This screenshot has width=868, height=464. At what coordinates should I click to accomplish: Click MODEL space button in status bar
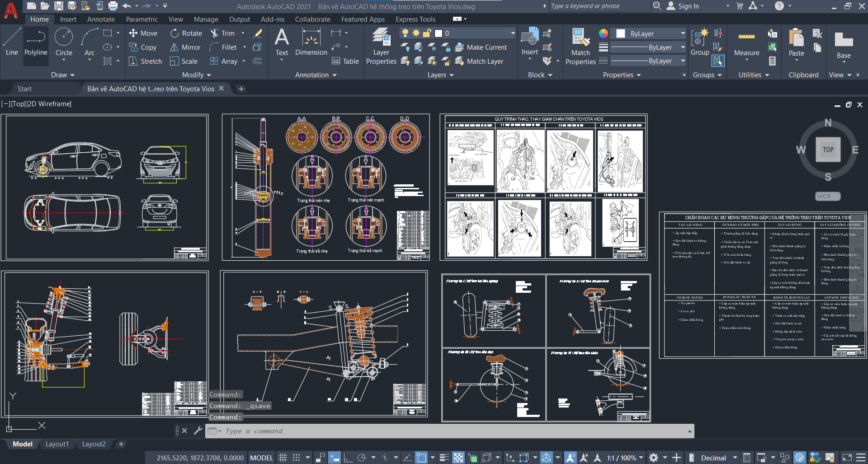click(261, 458)
